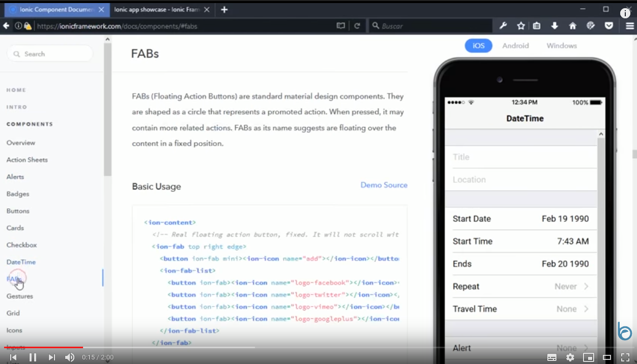This screenshot has height=364, width=637.
Task: Toggle theater mode view
Action: pos(607,357)
